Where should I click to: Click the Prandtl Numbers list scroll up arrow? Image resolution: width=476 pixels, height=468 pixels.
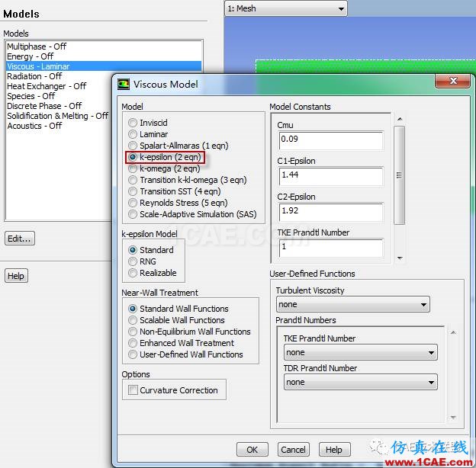453,333
